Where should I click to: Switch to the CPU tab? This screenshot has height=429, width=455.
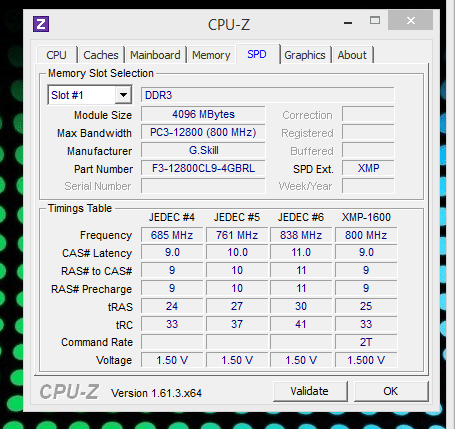pos(56,55)
